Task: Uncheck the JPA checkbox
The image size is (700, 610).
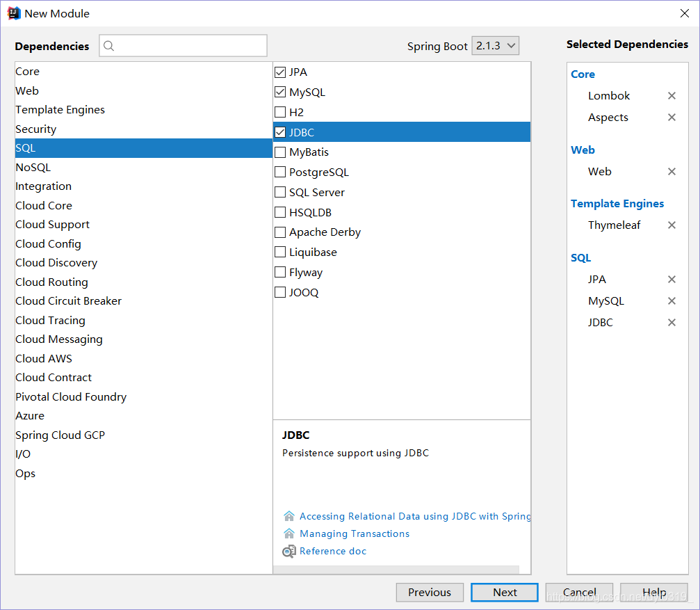Action: pyautogui.click(x=280, y=72)
